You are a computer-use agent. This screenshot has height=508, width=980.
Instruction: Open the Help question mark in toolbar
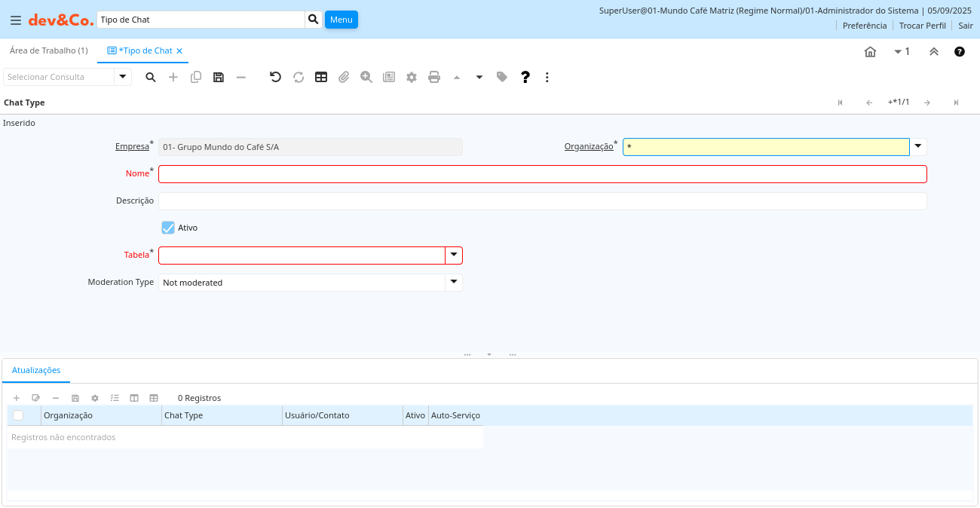[x=525, y=77]
